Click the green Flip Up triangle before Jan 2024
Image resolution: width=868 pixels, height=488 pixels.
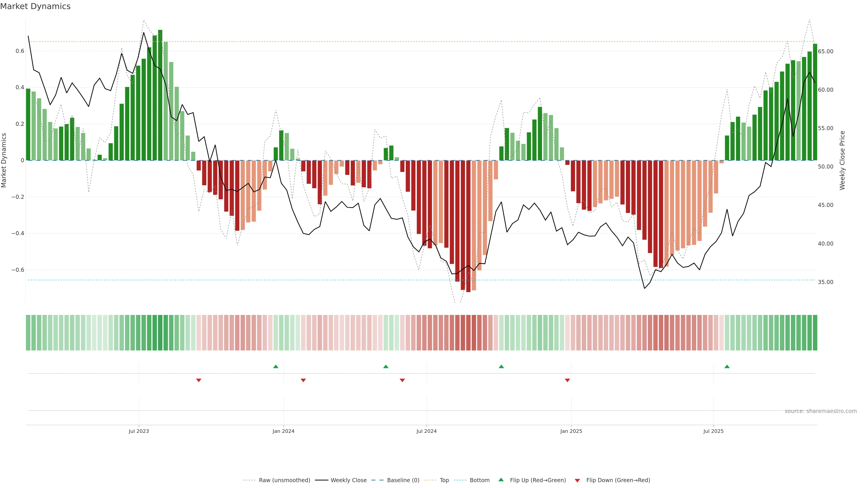coord(276,366)
